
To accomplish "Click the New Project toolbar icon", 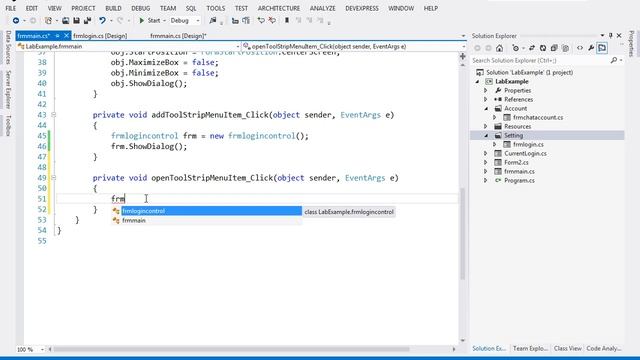I will 48,20.
